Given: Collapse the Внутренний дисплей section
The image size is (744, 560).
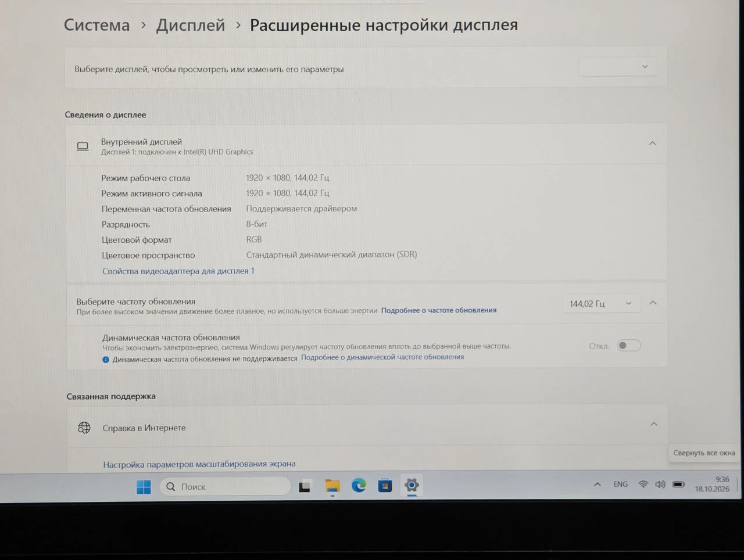Looking at the screenshot, I should tap(652, 143).
